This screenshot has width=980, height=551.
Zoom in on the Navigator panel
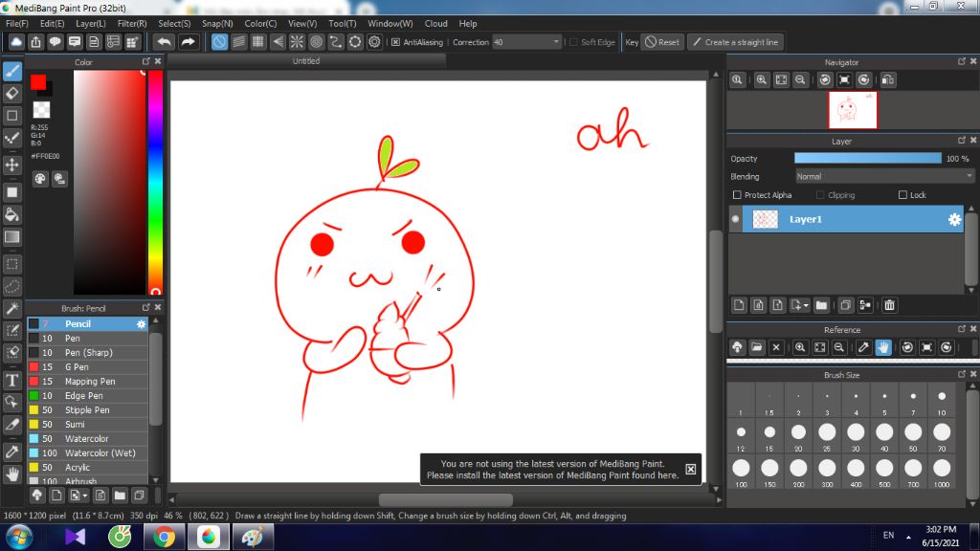(761, 80)
